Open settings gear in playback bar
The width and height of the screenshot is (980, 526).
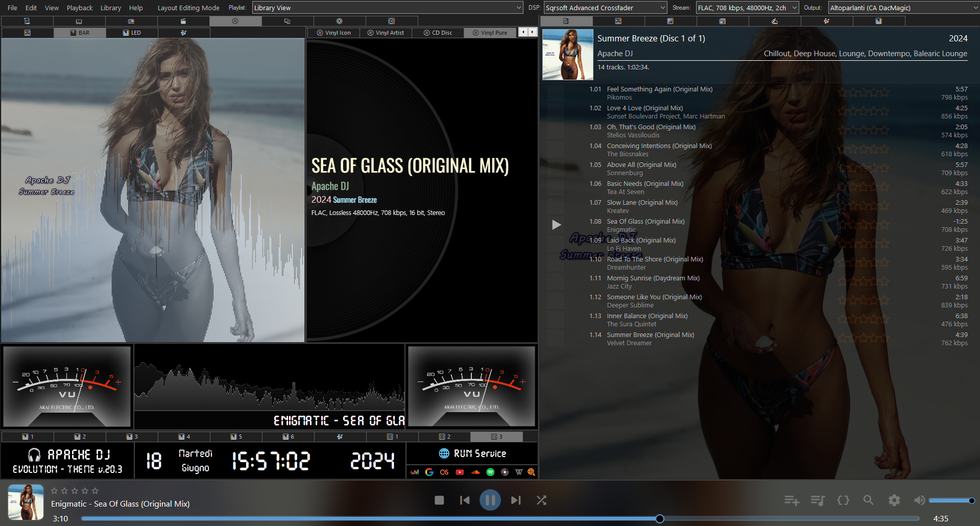click(894, 500)
